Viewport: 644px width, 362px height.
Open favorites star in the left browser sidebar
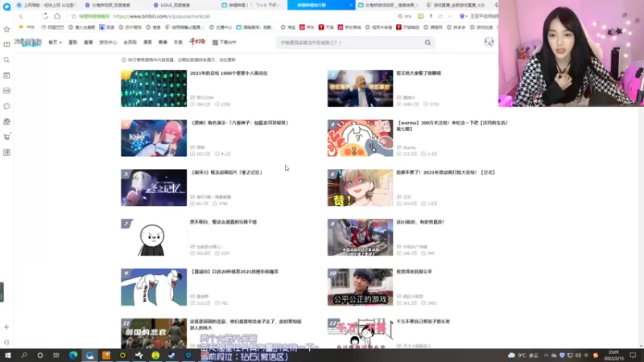tap(6, 29)
